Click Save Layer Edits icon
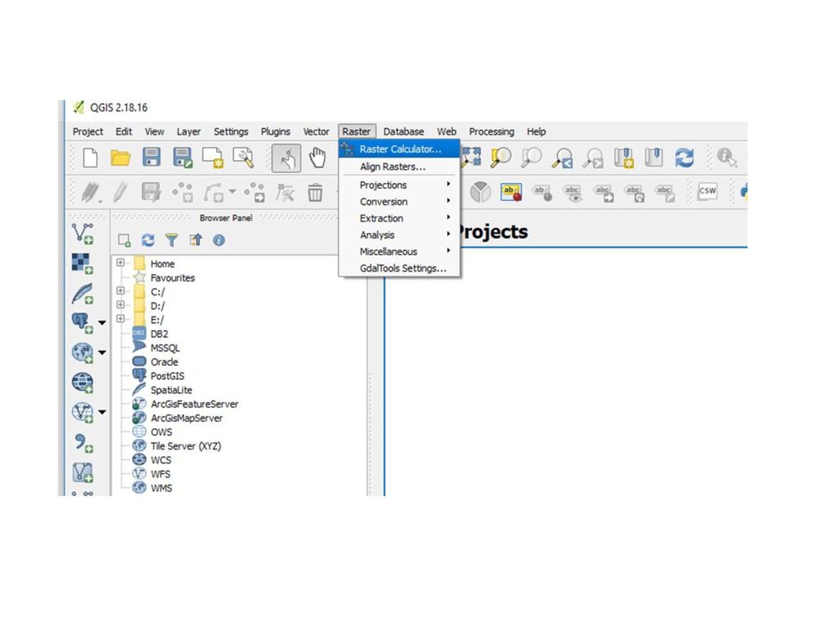 tap(151, 192)
